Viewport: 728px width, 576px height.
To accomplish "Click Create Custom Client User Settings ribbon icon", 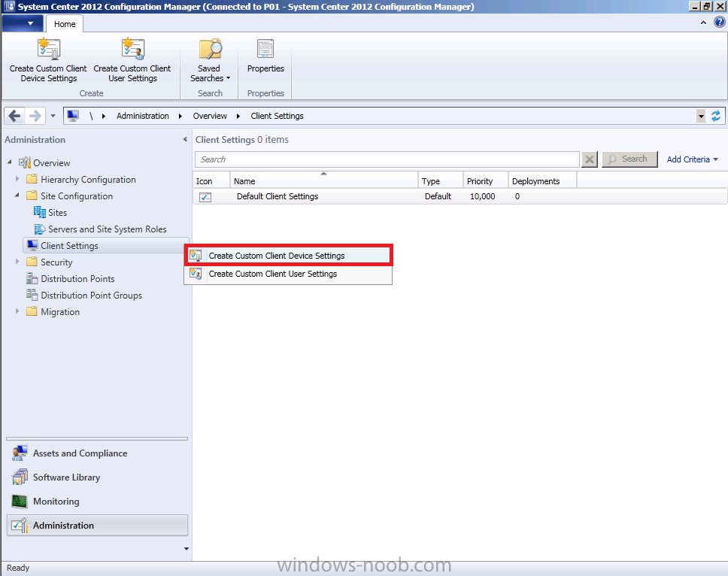I will point(133,49).
